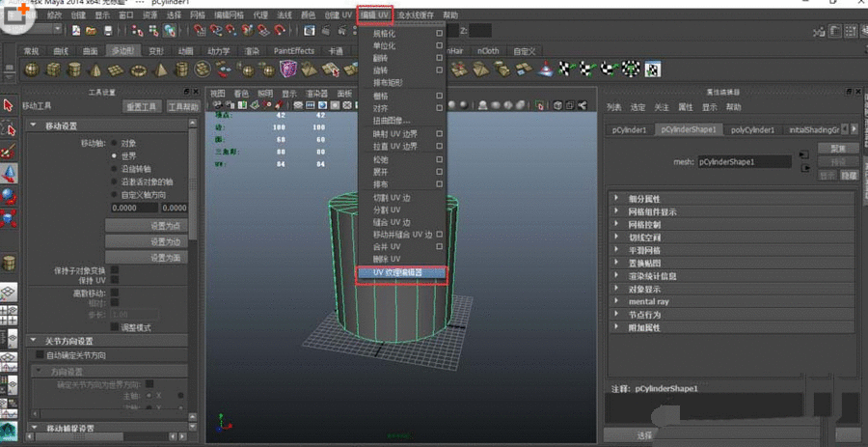The width and height of the screenshot is (868, 447).
Task: Toggle the 调整模式 checkbox
Action: [x=115, y=327]
